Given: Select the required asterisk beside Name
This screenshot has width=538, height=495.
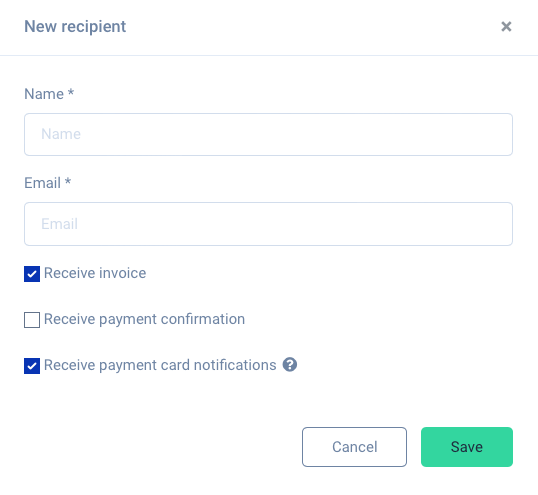Looking at the screenshot, I should pos(70,92).
